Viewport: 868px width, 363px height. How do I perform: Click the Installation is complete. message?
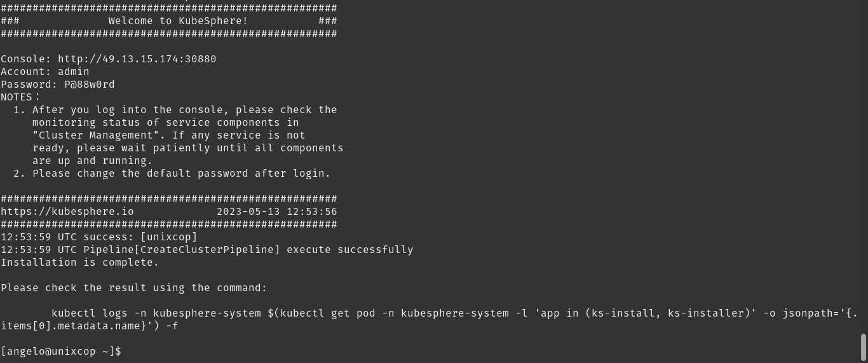(80, 263)
